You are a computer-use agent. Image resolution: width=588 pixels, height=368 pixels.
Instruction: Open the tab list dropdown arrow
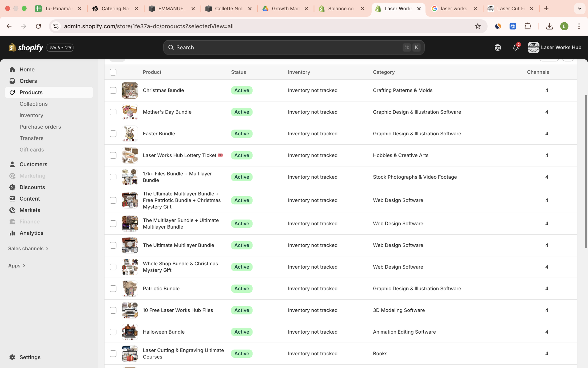580,8
